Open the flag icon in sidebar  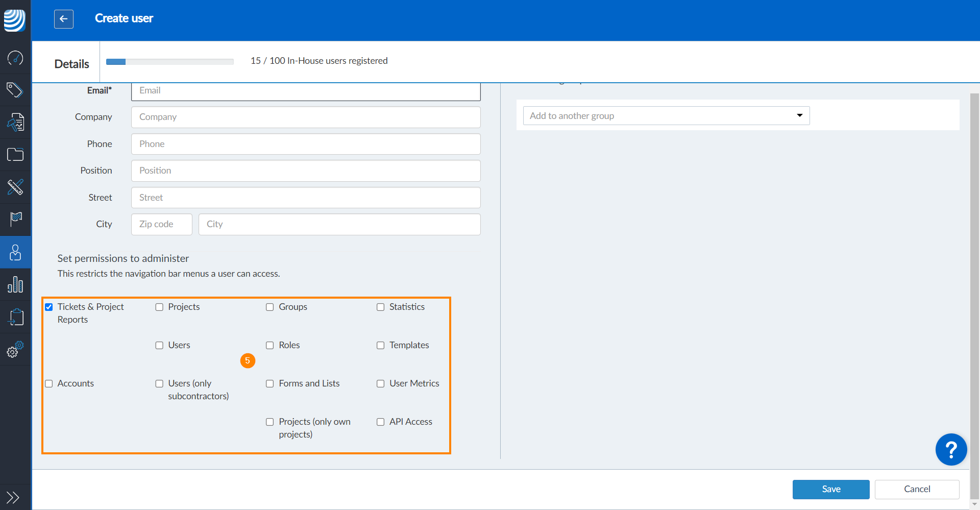[x=15, y=219]
